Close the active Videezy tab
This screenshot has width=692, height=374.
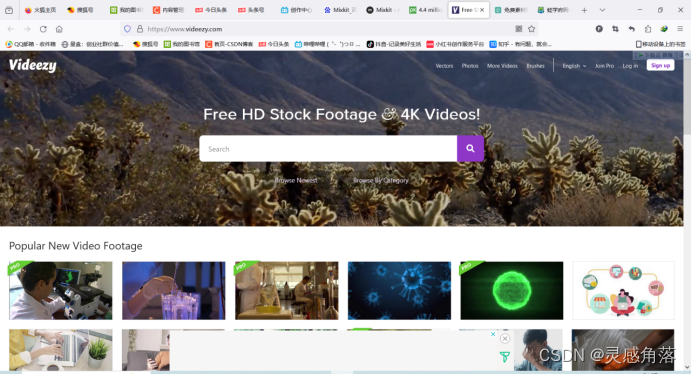[x=482, y=10]
